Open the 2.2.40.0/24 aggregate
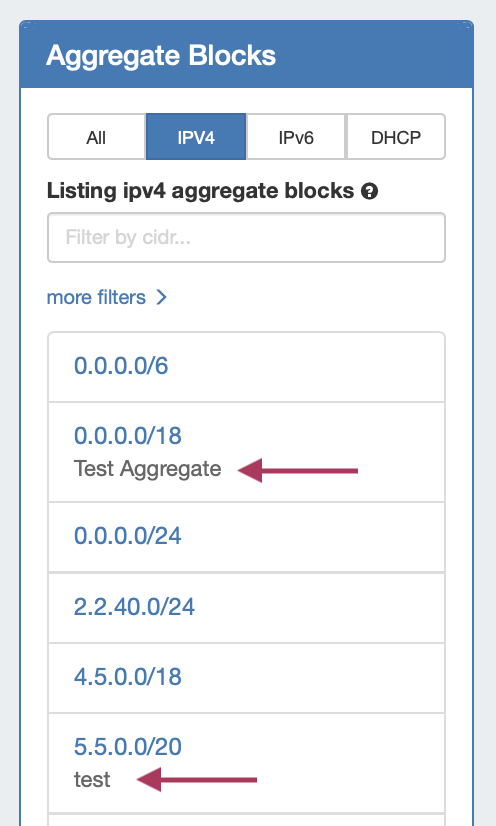 pyautogui.click(x=134, y=606)
